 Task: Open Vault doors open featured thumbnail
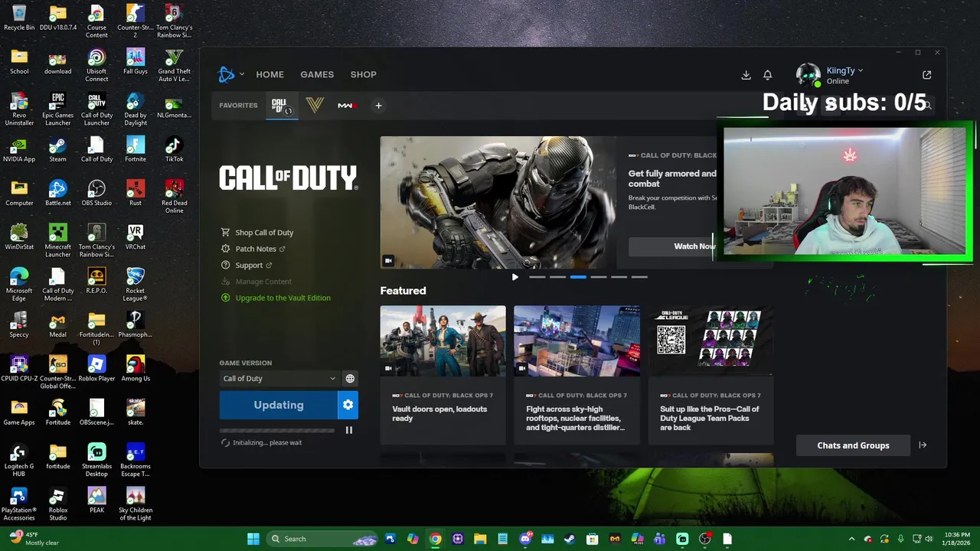tap(443, 341)
